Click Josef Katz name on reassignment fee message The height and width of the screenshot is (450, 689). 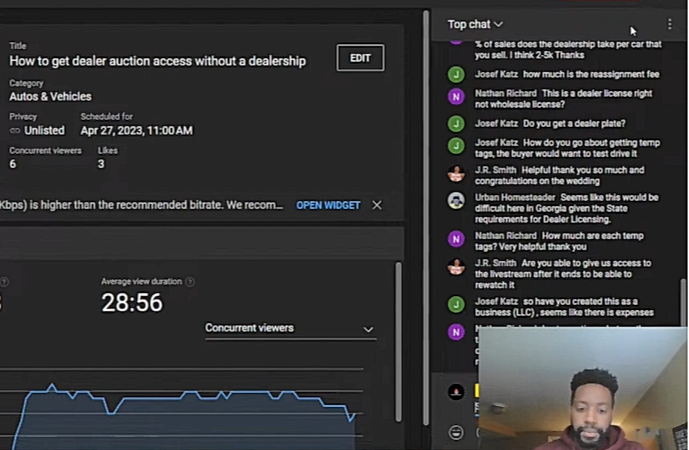(x=496, y=74)
